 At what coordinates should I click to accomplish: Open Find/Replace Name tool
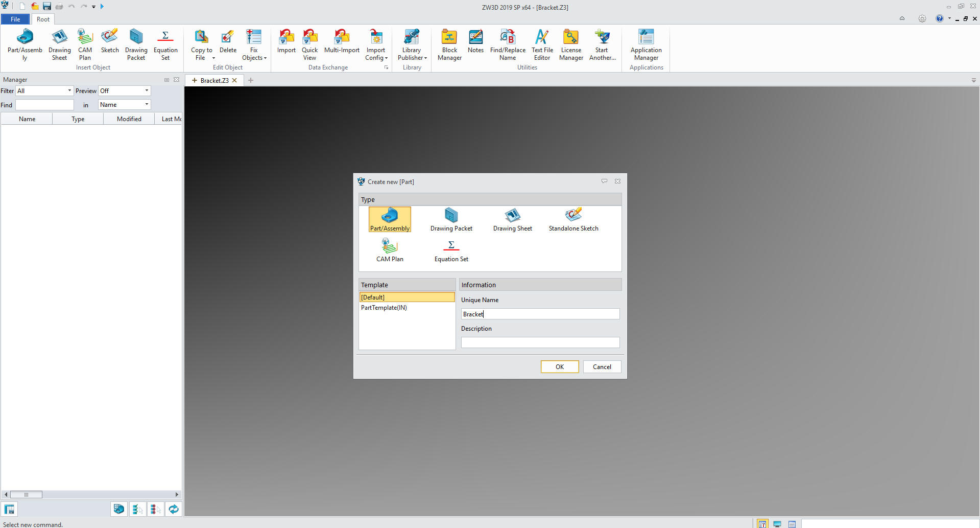coord(508,44)
